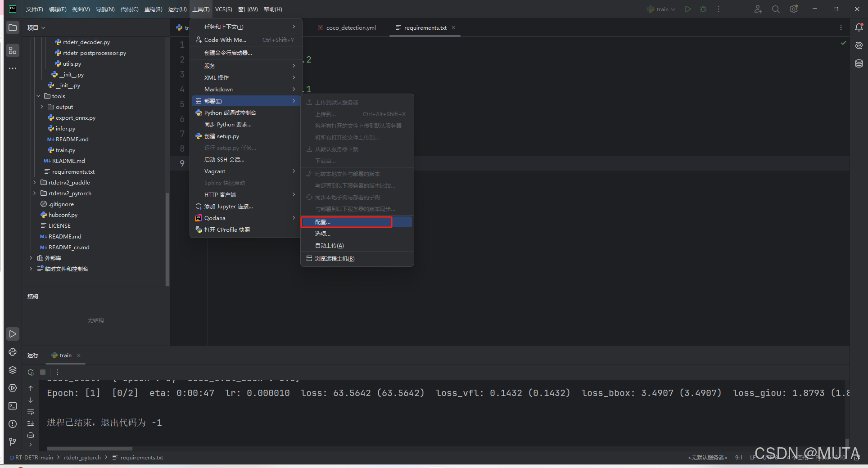Viewport: 868px width, 468px height.
Task: Toggle automatic upload option
Action: point(329,246)
